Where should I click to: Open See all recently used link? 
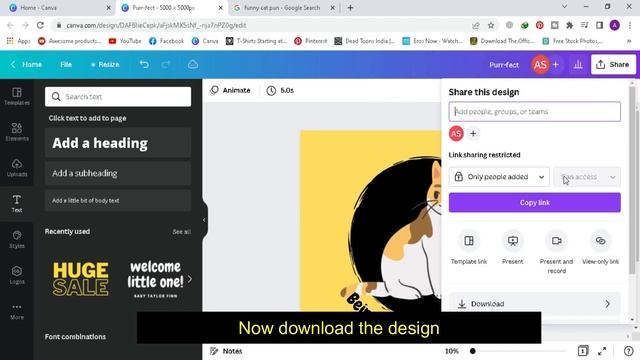pos(181,231)
